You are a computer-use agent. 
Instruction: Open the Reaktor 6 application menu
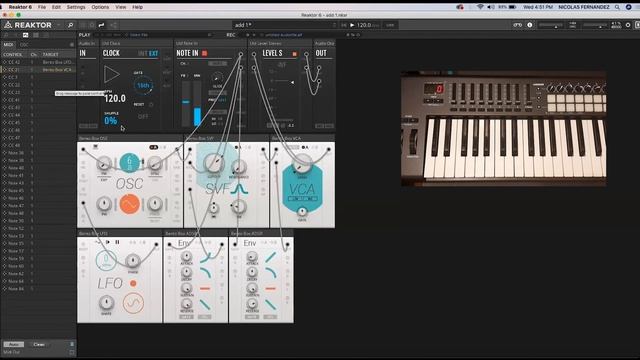(20, 7)
